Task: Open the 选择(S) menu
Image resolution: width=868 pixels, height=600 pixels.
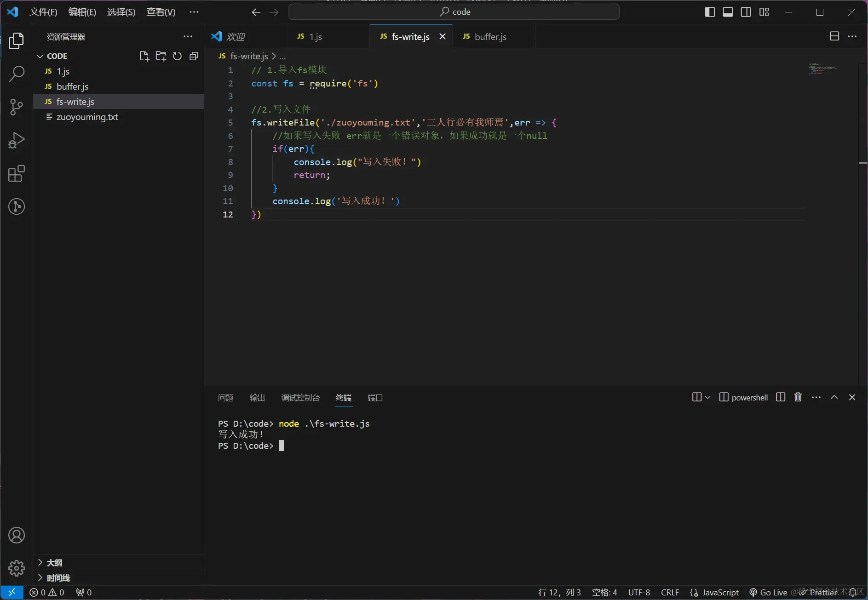Action: pyautogui.click(x=121, y=12)
